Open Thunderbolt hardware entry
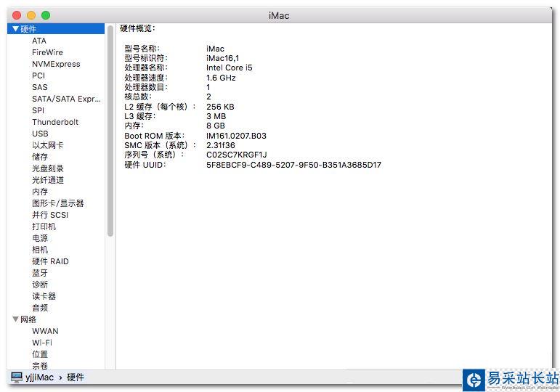Viewport: 560px width, 392px height. [x=55, y=122]
